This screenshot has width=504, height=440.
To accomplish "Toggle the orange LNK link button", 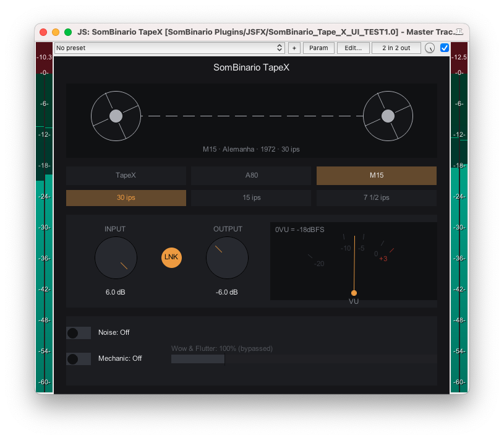I will click(171, 257).
